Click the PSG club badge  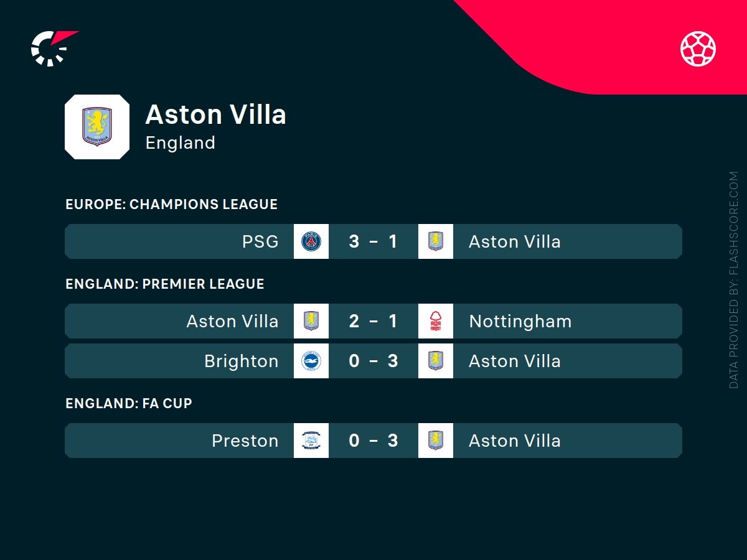pyautogui.click(x=311, y=241)
